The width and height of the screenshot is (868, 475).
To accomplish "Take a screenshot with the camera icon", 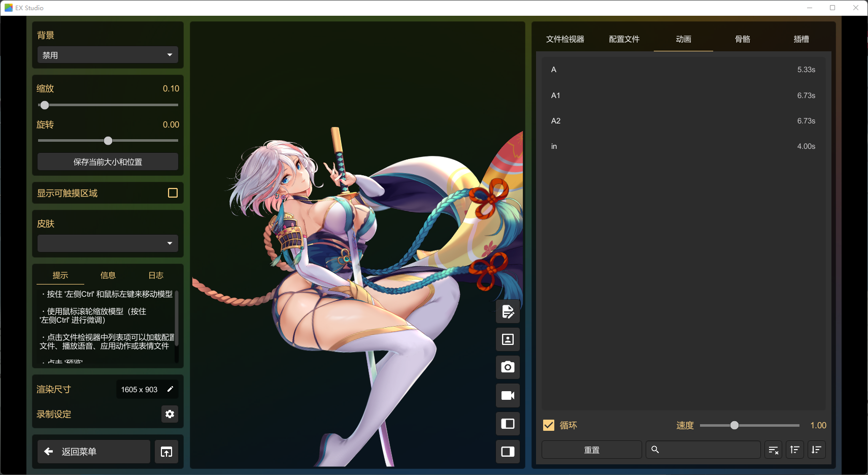I will click(x=508, y=367).
